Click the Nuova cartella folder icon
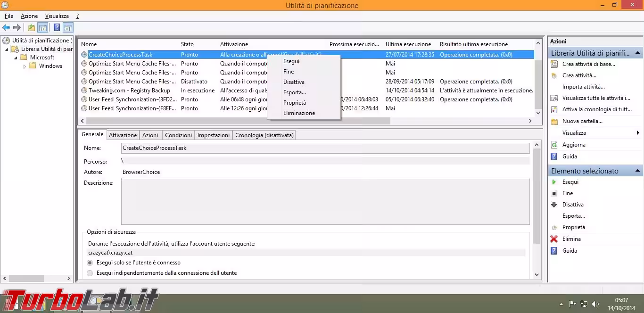The image size is (644, 313). pos(554,121)
